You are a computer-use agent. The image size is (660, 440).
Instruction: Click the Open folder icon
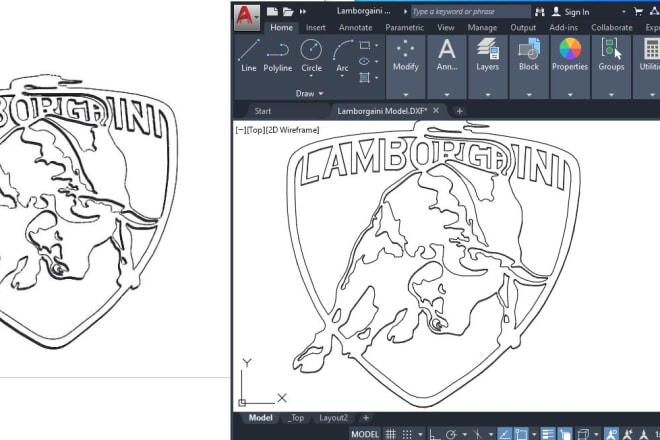tap(288, 12)
